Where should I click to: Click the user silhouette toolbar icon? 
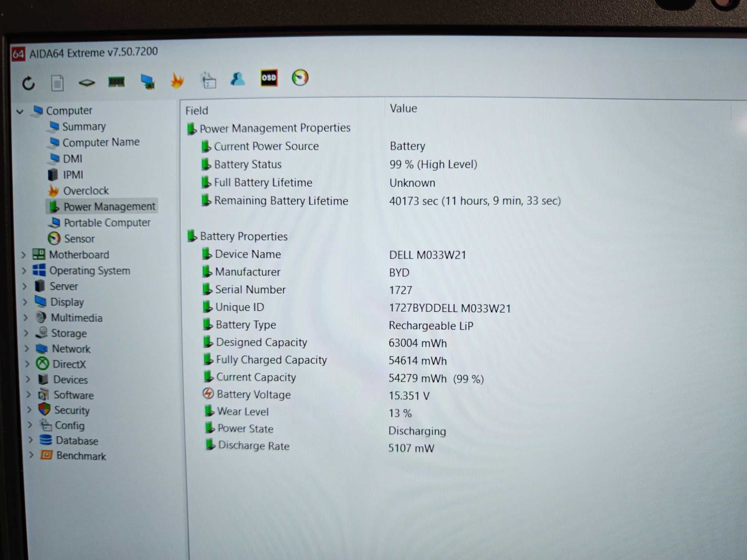[x=238, y=79]
